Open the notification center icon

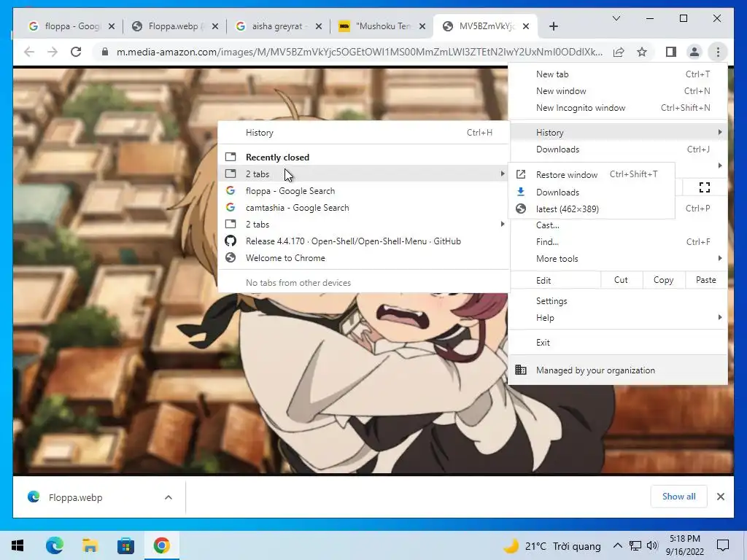723,545
